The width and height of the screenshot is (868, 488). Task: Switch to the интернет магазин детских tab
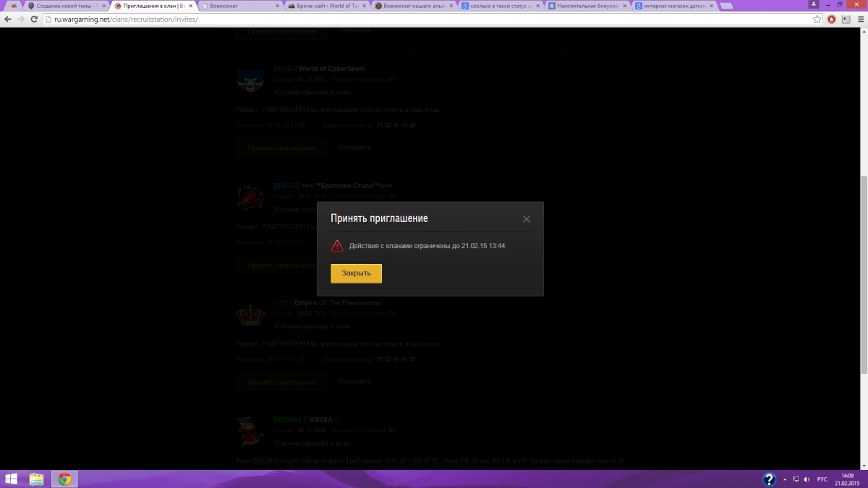[673, 6]
